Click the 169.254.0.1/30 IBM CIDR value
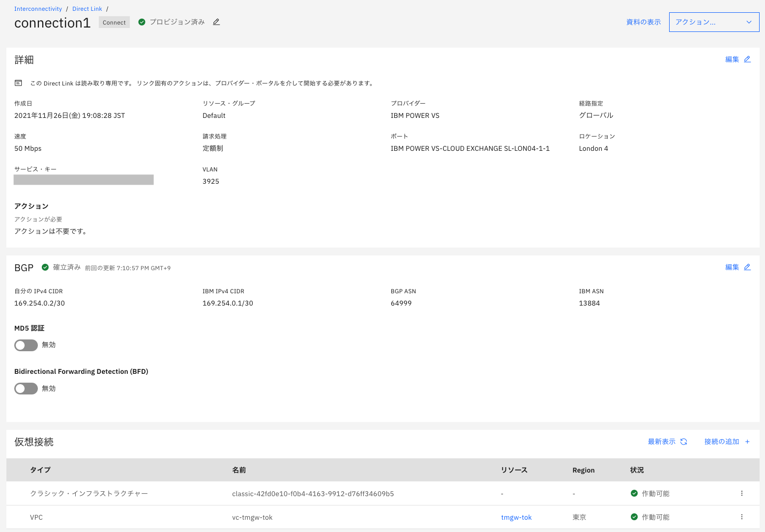The height and width of the screenshot is (532, 765). point(228,303)
